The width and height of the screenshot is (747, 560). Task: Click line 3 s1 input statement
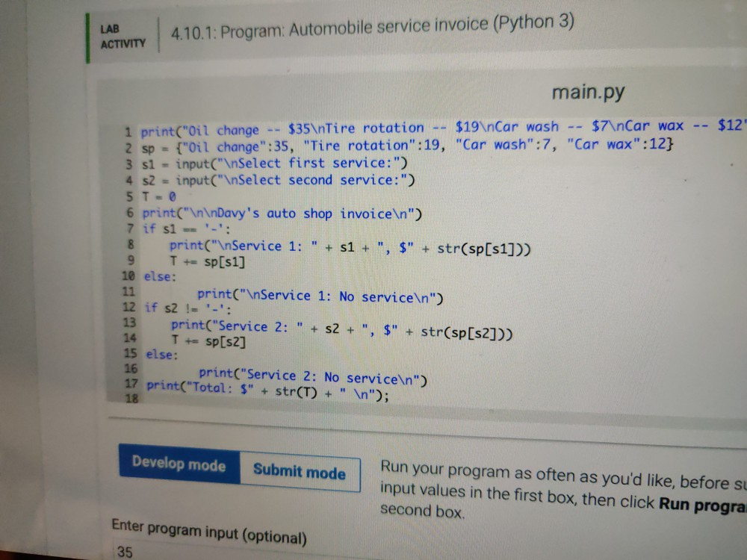tap(275, 164)
